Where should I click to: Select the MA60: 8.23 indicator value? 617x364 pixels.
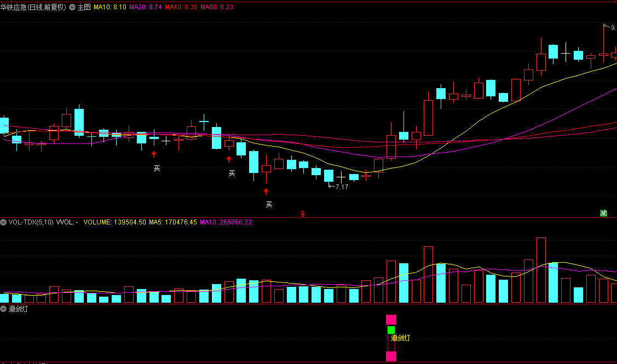(x=217, y=7)
